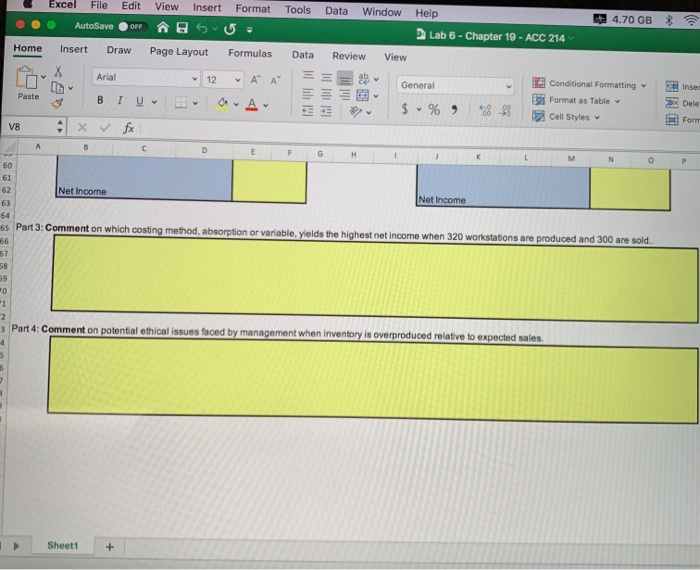
Task: Click the text orientation icon
Action: point(356,112)
